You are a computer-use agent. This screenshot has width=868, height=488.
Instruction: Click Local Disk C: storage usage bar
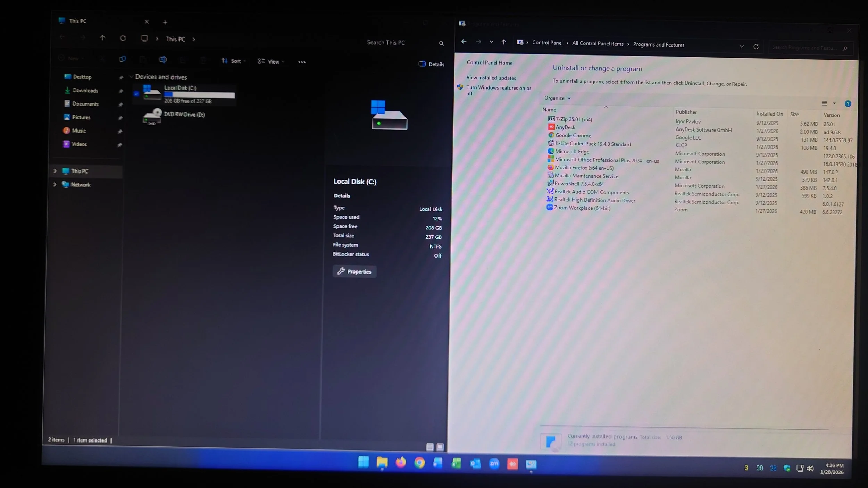tap(199, 95)
